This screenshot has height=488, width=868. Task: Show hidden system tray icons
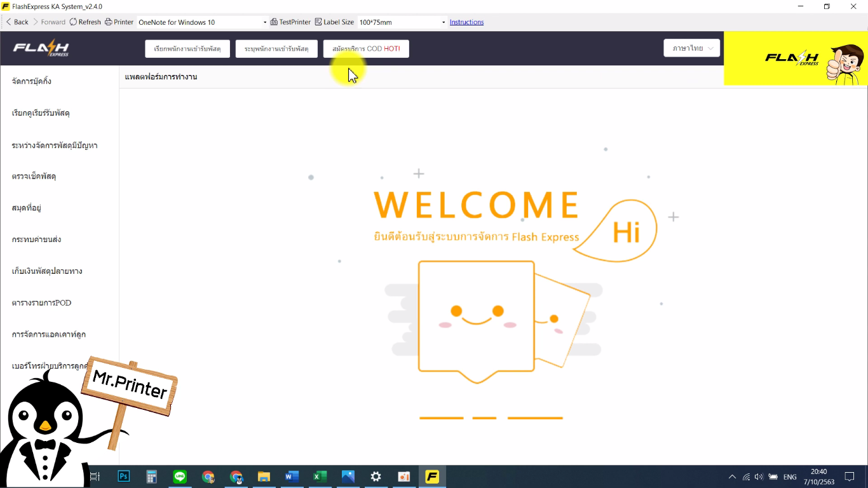pyautogui.click(x=732, y=477)
